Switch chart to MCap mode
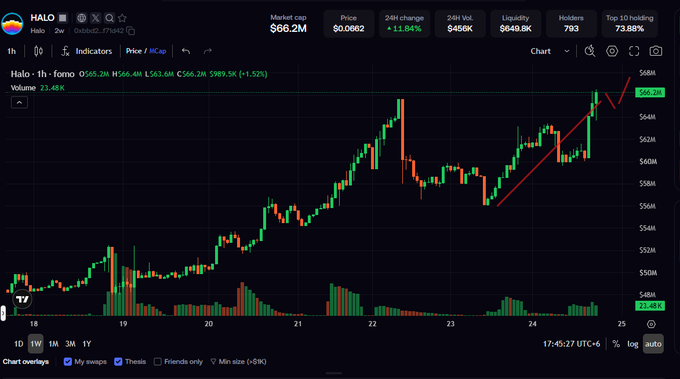680x379 pixels. [x=157, y=51]
